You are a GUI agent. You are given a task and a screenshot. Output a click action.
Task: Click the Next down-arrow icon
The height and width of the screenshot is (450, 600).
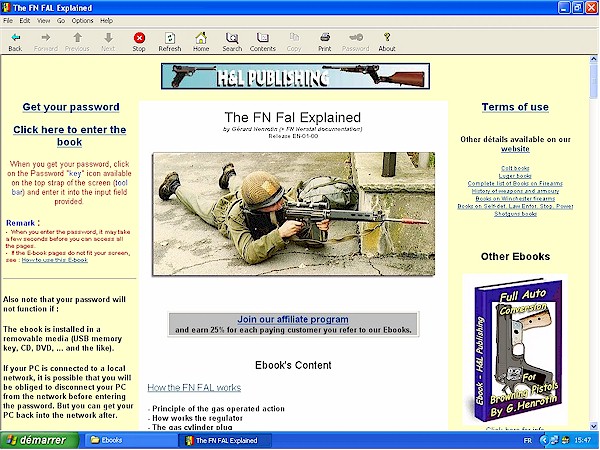click(x=108, y=38)
